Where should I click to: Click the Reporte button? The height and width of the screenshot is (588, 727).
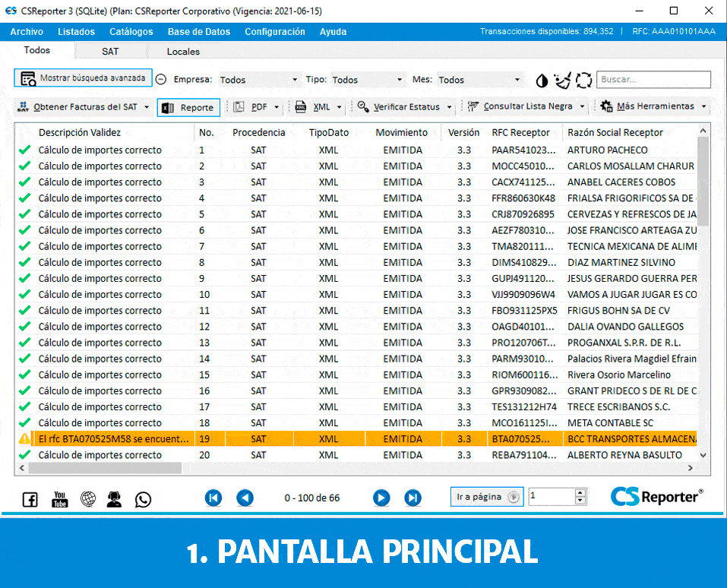click(188, 108)
